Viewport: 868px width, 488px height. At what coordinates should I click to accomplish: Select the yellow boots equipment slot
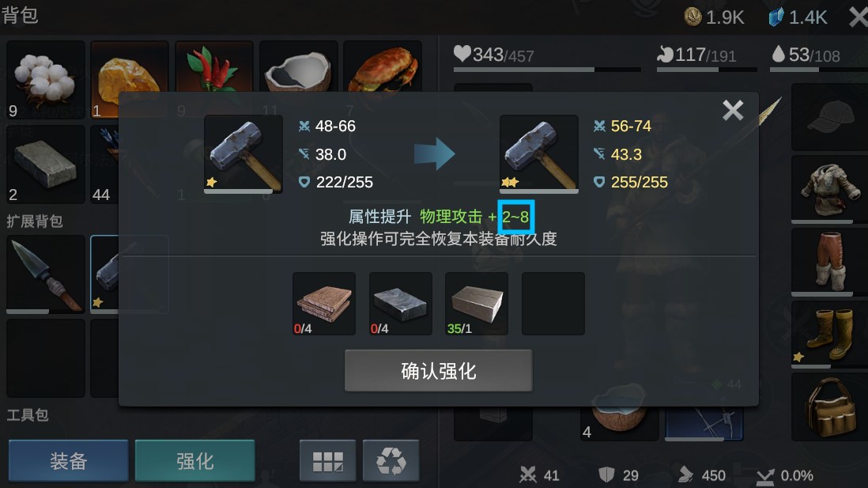pos(829,335)
